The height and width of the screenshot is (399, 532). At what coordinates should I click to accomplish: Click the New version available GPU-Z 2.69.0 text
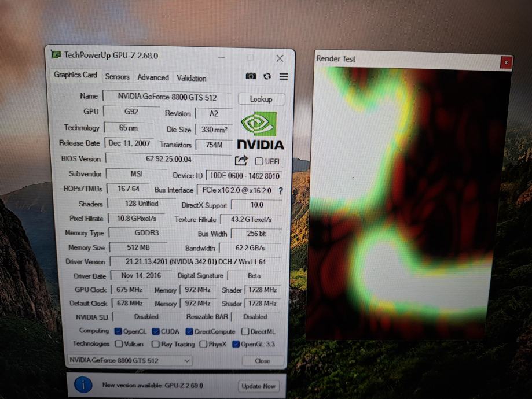tap(153, 386)
